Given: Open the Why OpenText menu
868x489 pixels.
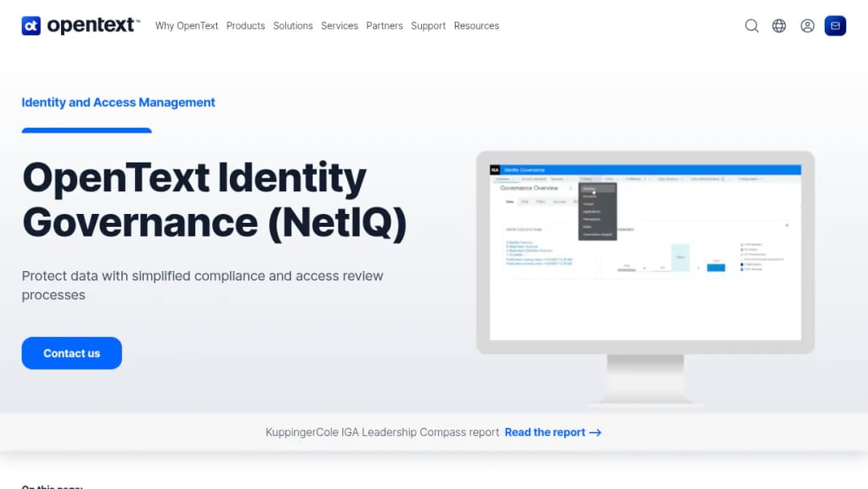Looking at the screenshot, I should (x=186, y=26).
